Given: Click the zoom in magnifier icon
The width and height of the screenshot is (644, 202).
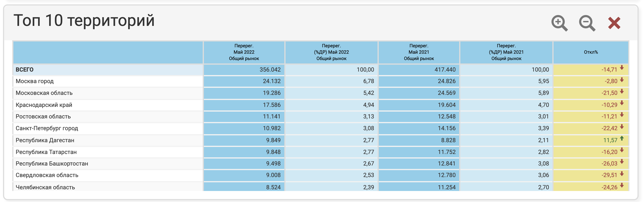Looking at the screenshot, I should pyautogui.click(x=559, y=23).
